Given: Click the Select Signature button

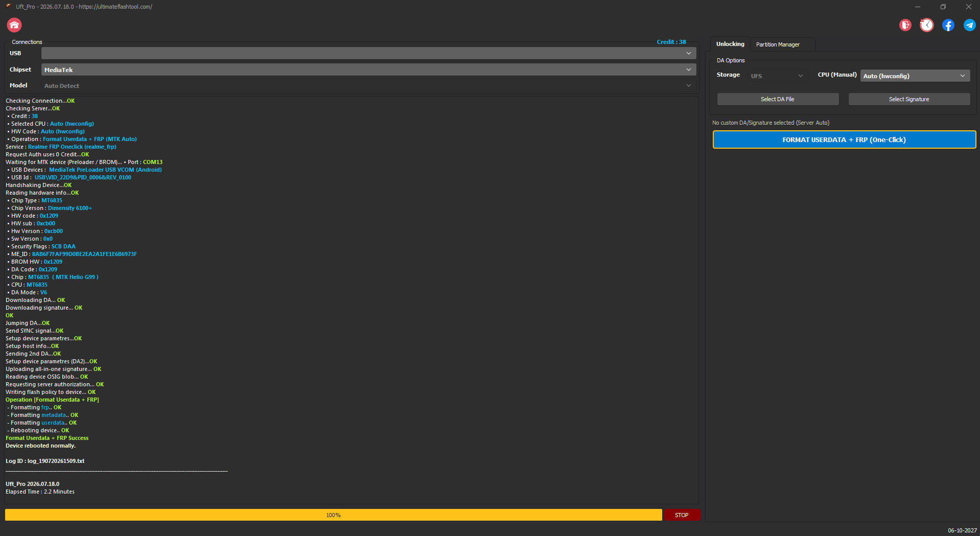Looking at the screenshot, I should pyautogui.click(x=909, y=99).
